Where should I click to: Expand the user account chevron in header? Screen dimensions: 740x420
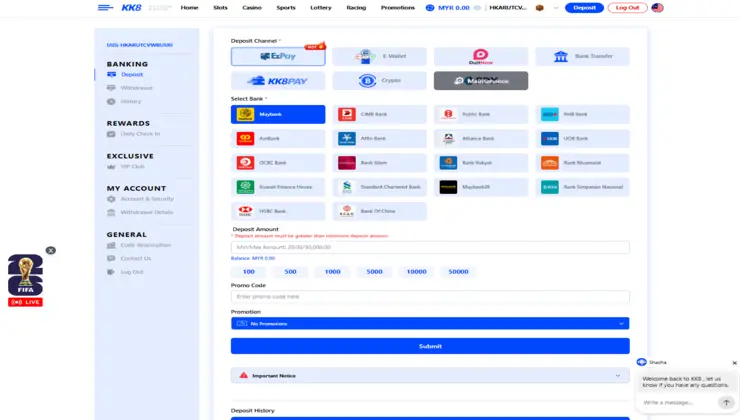coord(556,8)
